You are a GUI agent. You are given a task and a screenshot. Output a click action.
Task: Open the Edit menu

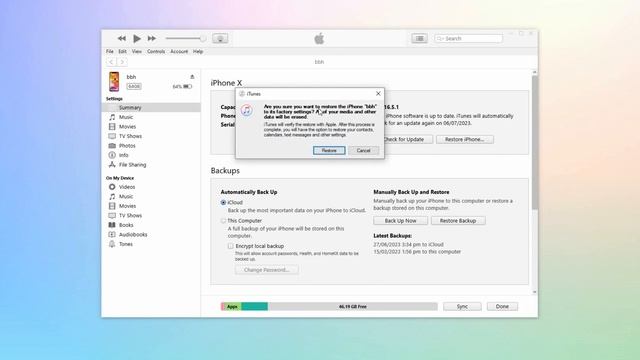pos(122,51)
